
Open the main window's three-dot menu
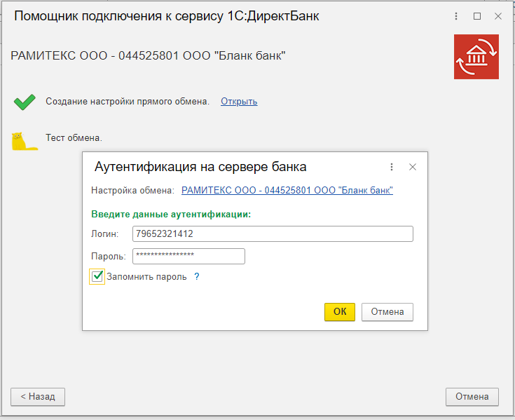point(456,16)
